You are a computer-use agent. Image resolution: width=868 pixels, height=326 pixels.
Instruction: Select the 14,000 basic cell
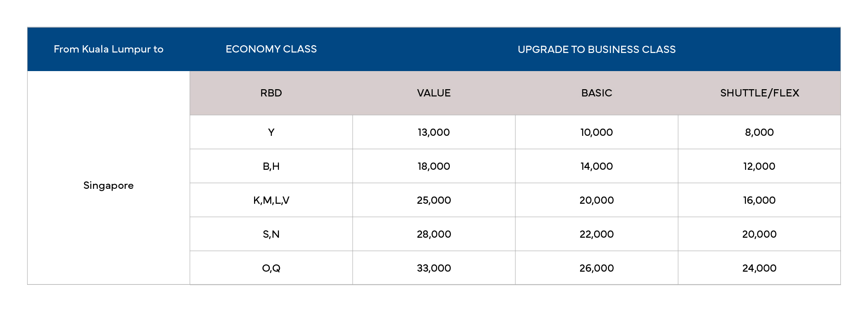(x=597, y=166)
